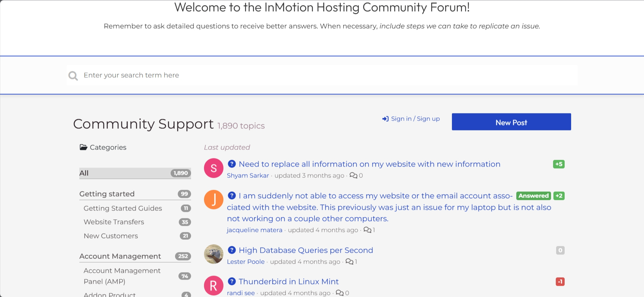The height and width of the screenshot is (297, 644).
Task: Click the Categories folder icon
Action: tap(83, 147)
